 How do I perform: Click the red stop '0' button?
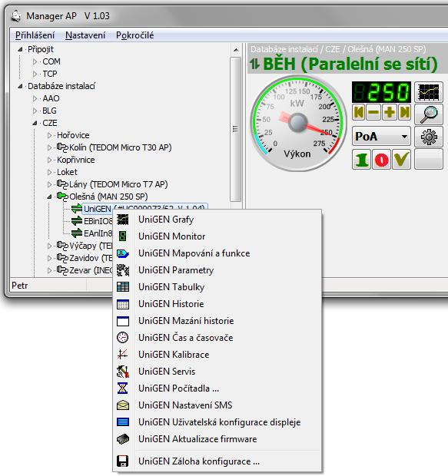pyautogui.click(x=381, y=160)
